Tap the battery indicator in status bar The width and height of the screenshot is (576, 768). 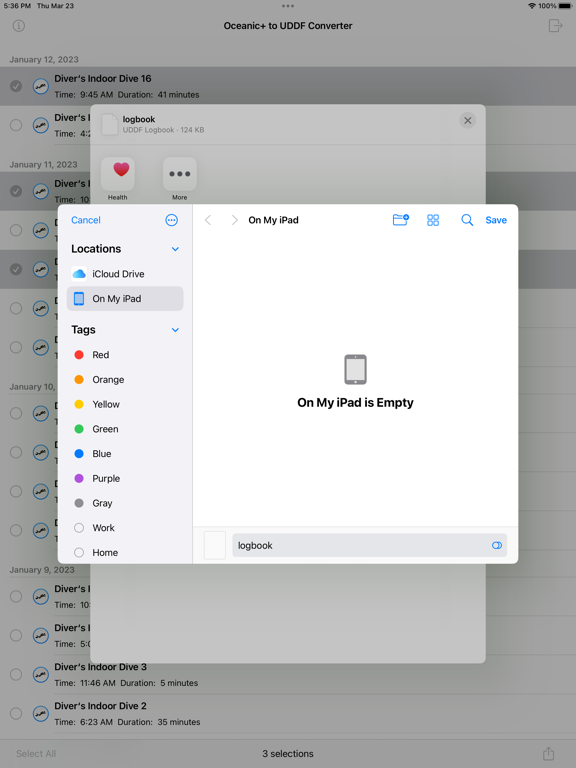point(565,6)
